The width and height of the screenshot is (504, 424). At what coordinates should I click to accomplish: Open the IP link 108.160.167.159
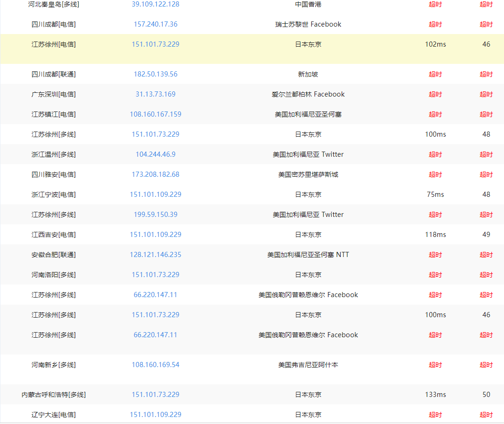(x=156, y=114)
